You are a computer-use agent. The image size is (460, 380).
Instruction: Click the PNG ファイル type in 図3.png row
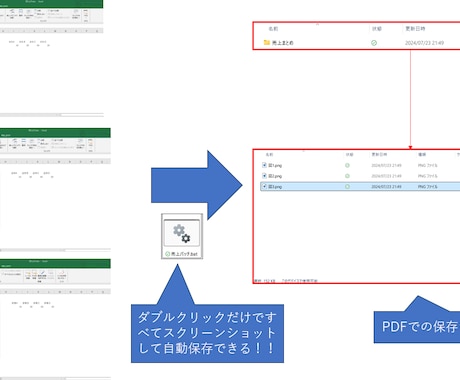pos(428,187)
